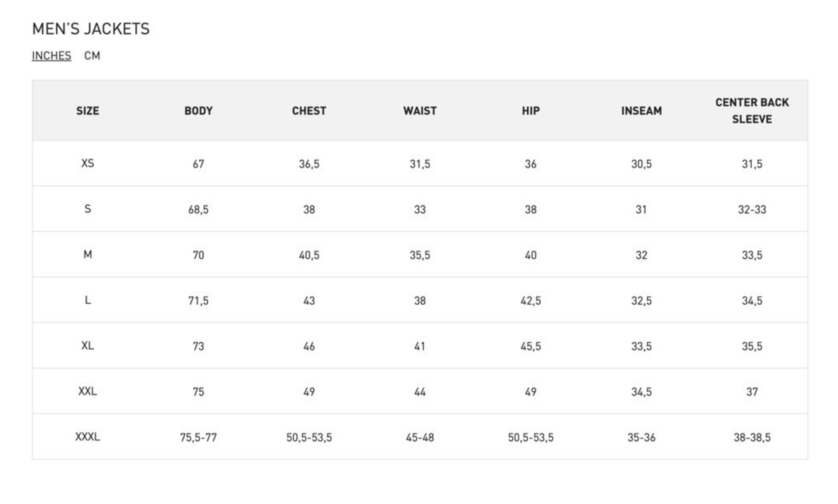The width and height of the screenshot is (838, 504).
Task: Select the L size row label
Action: click(x=87, y=300)
